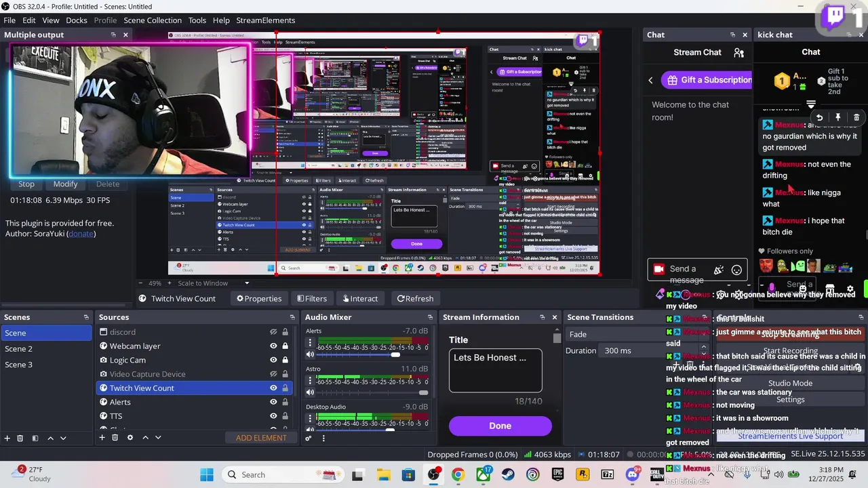
Task: Move source down in Sources toolbar
Action: point(158,438)
